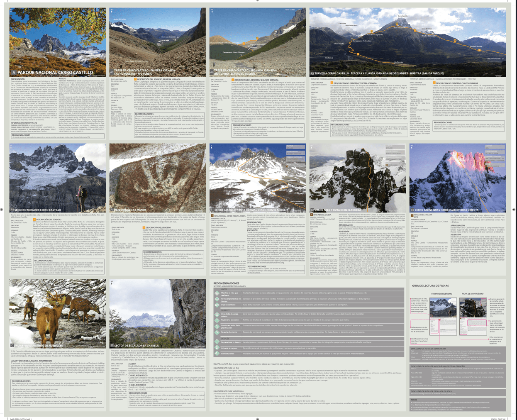Open the Paredón de las Manos handprint photo

[157, 178]
